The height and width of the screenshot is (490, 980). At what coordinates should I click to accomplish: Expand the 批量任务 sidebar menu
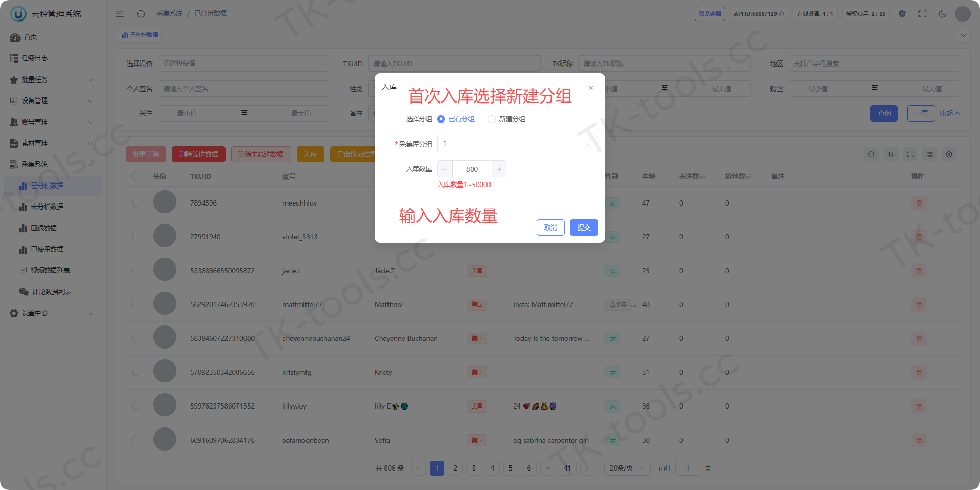52,79
